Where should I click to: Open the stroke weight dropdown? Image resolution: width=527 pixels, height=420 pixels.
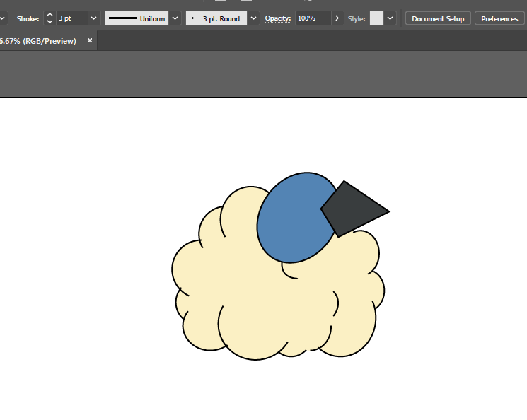[x=94, y=18]
